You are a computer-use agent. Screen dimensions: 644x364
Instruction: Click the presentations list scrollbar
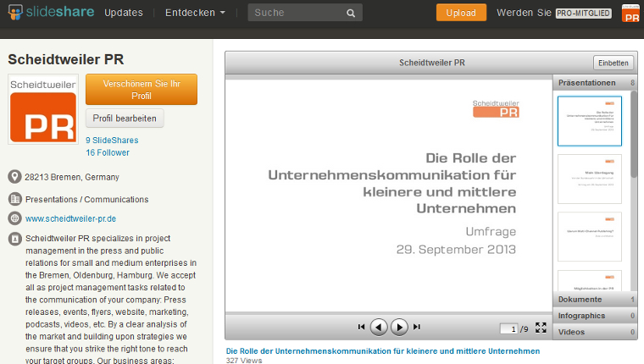(x=634, y=135)
